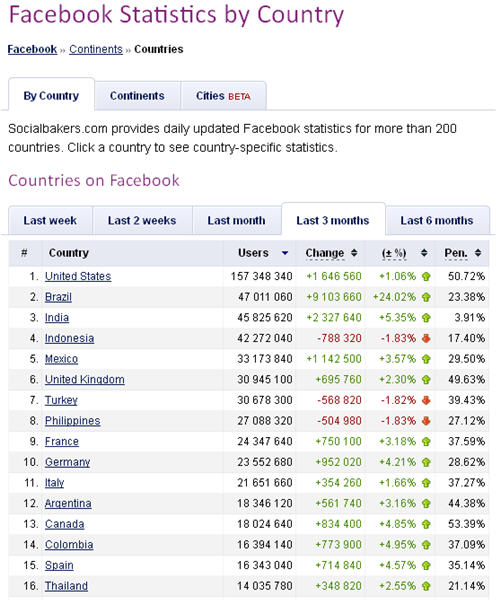
Task: Open the Germany country link
Action: coord(67,462)
